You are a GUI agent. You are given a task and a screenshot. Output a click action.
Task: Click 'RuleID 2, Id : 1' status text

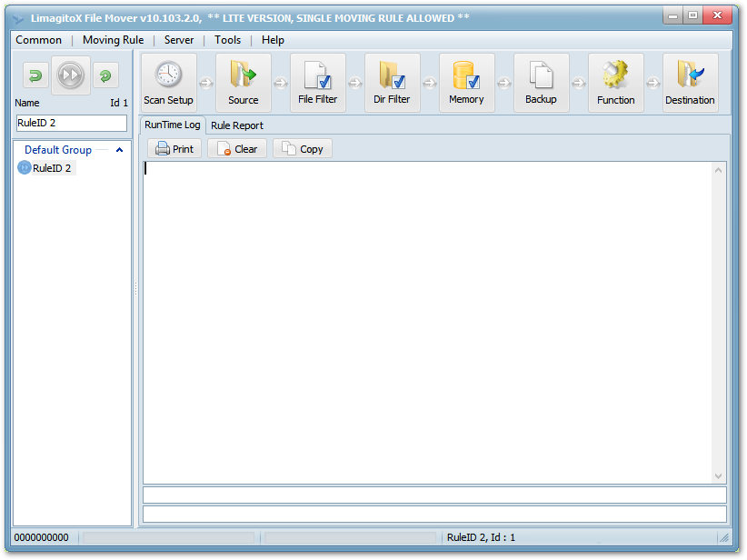(x=481, y=537)
